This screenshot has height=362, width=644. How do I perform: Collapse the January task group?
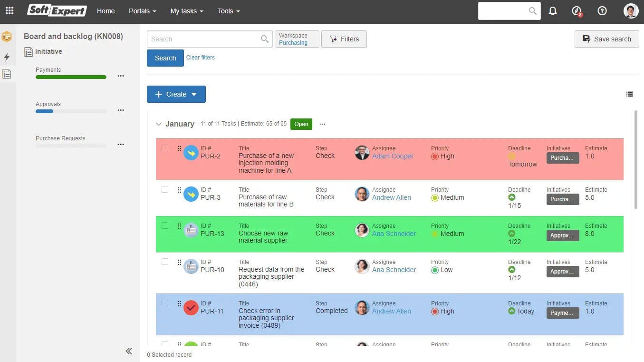tap(159, 124)
